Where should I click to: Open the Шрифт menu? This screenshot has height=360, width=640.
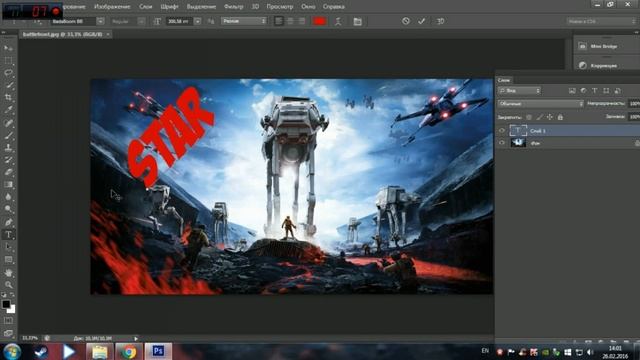(x=169, y=7)
